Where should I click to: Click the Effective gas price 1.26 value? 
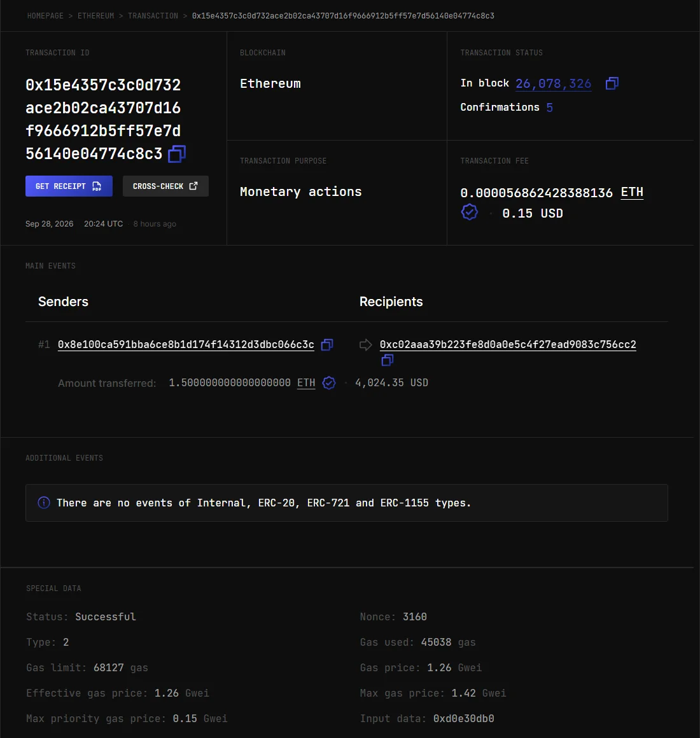click(x=167, y=693)
